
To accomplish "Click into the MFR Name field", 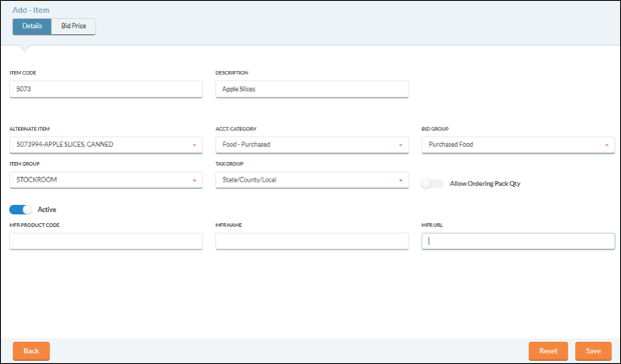I will (x=312, y=241).
